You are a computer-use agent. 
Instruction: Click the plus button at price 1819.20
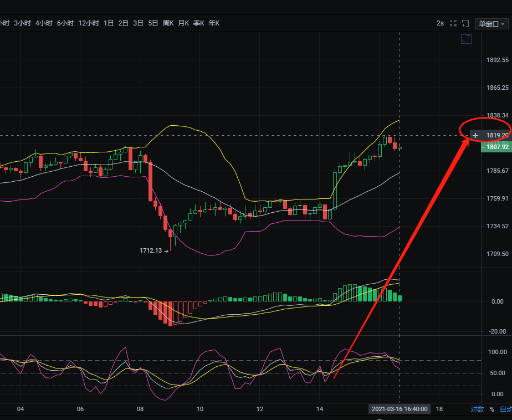tap(475, 135)
